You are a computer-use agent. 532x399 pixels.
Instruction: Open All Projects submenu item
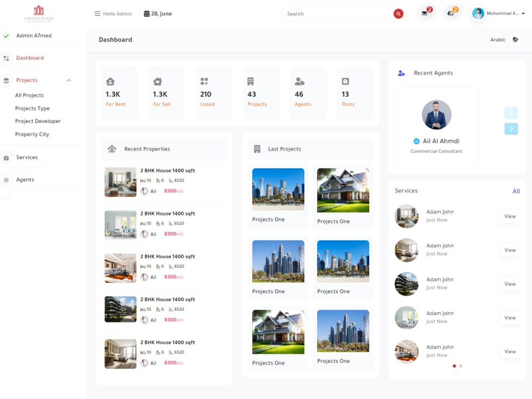pos(29,95)
